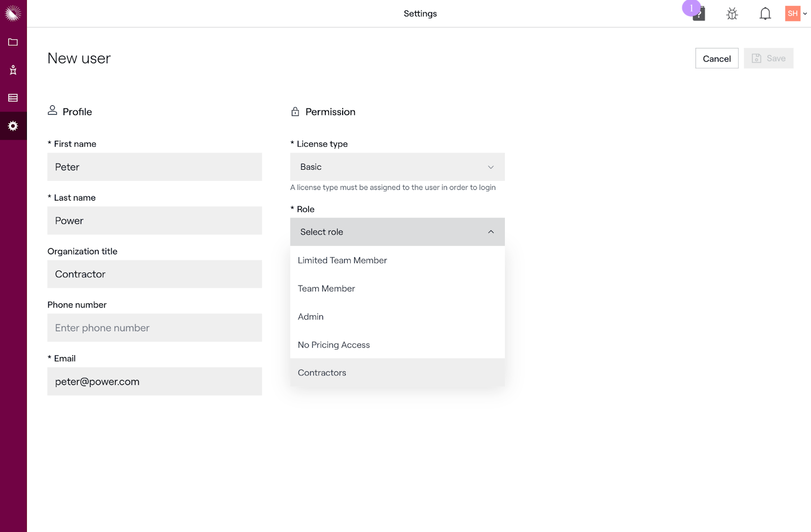Open the person figure sidebar icon
Screen dimensions: 811x532
point(13,70)
